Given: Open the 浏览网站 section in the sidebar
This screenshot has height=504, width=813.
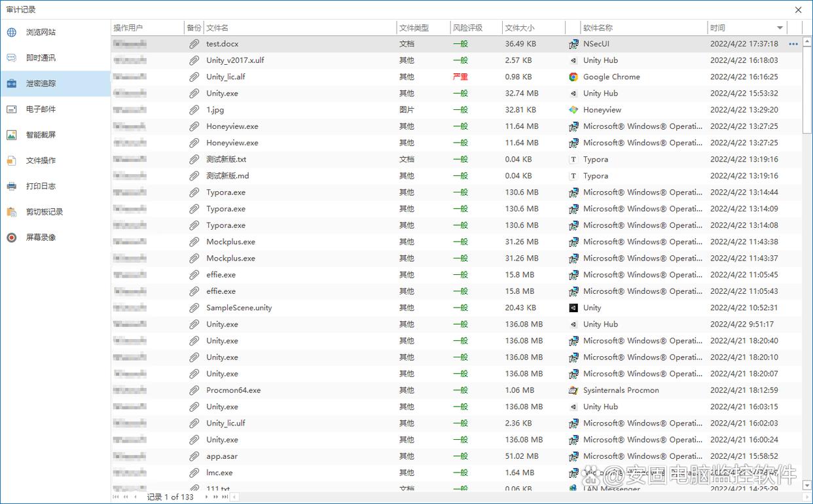Looking at the screenshot, I should coord(41,32).
